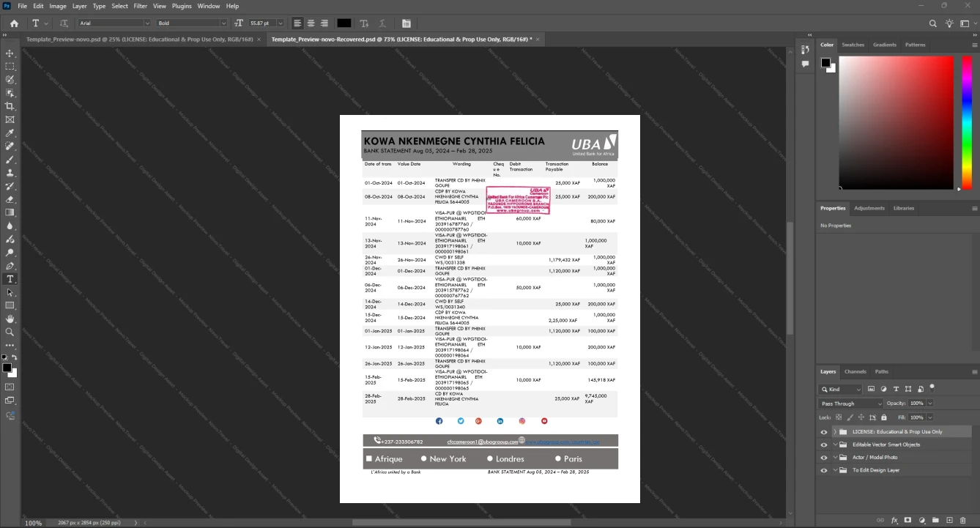This screenshot has height=528, width=980.
Task: Select the Brush tool
Action: (x=10, y=160)
